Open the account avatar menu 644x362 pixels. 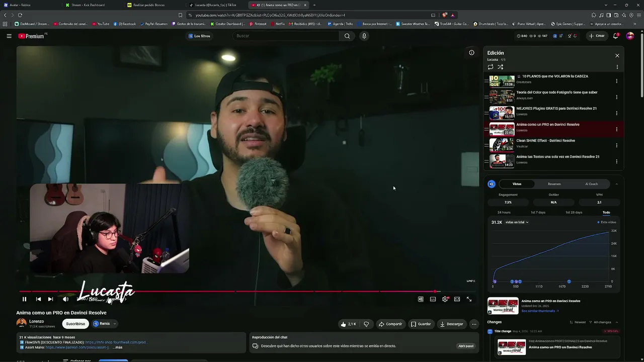[x=630, y=36]
